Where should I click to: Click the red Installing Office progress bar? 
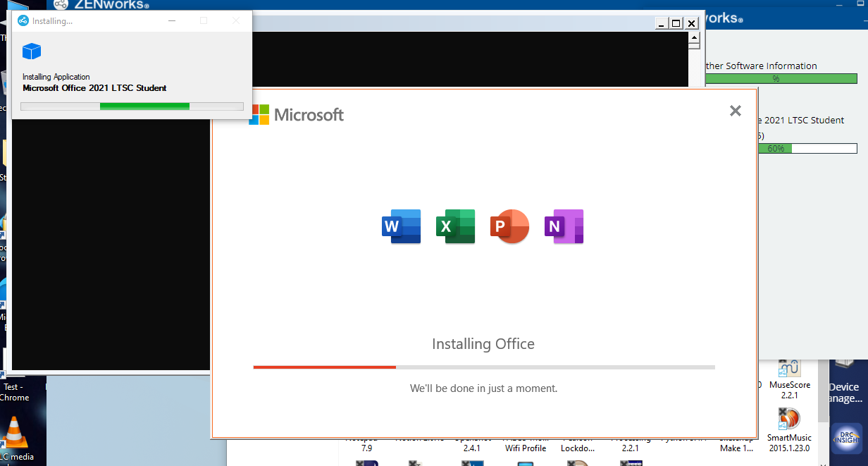pos(484,367)
